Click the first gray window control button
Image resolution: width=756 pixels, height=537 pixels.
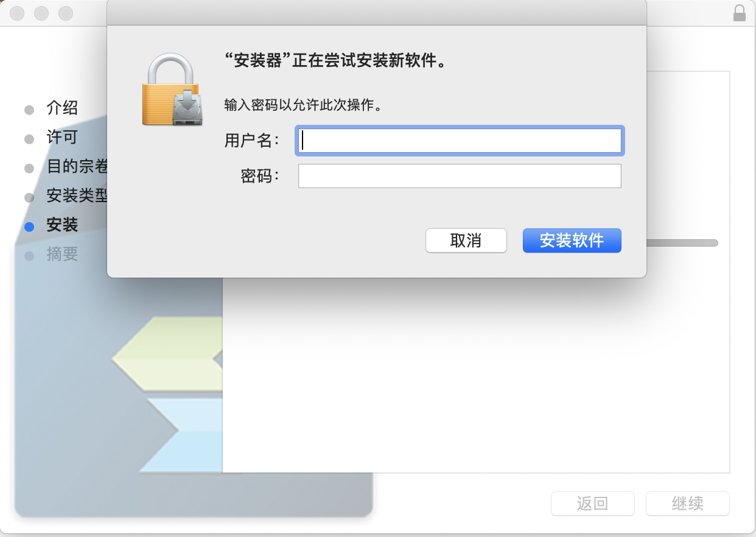click(17, 13)
